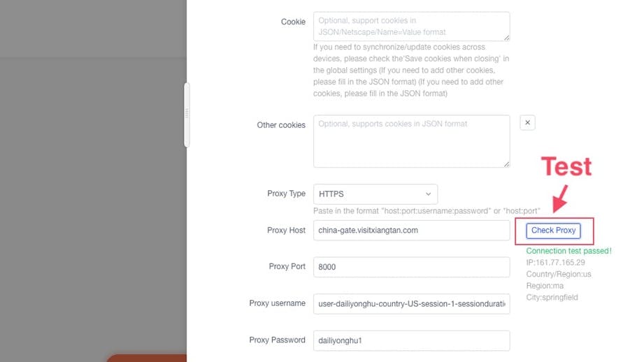This screenshot has width=644, height=362.
Task: Click the IP:161.77.165.29 result text
Action: pos(555,262)
